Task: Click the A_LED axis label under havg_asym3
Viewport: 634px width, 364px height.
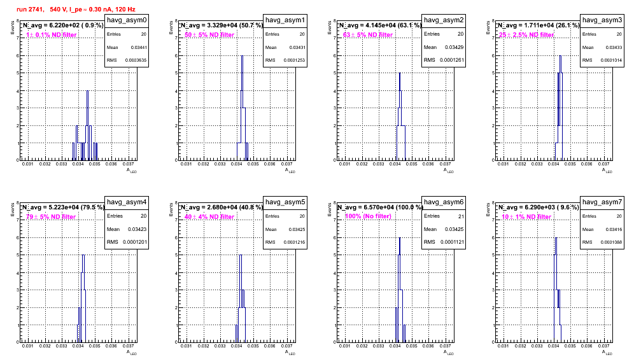Action: [x=607, y=171]
